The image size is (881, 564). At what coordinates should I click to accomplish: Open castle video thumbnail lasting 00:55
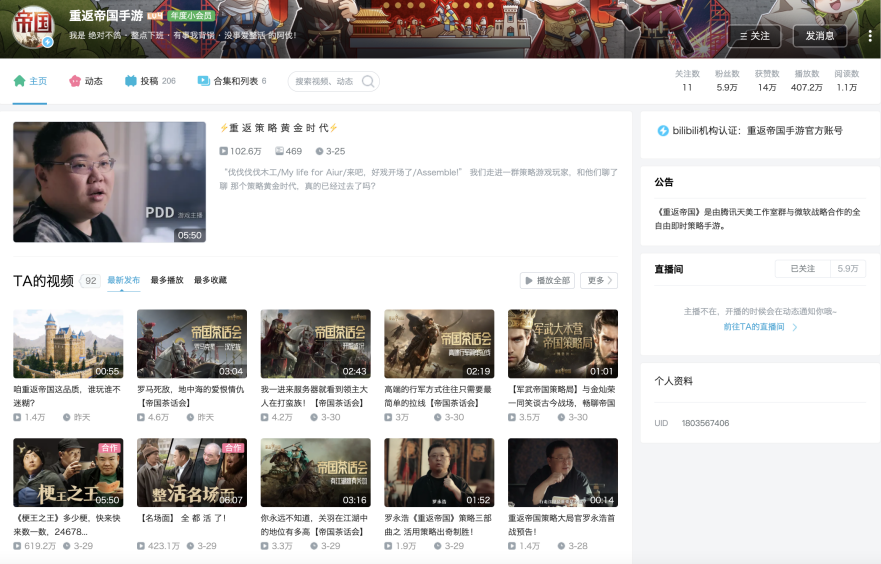[68, 344]
